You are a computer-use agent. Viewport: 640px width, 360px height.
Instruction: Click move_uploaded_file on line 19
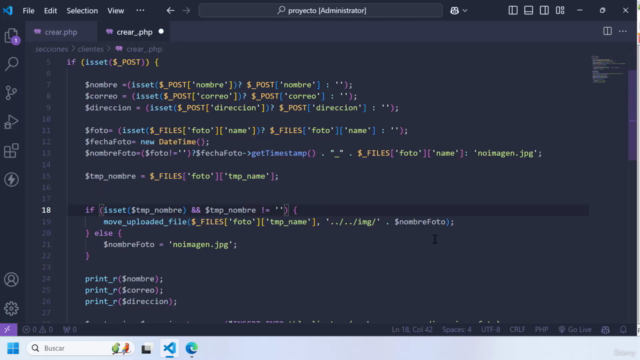[145, 222]
